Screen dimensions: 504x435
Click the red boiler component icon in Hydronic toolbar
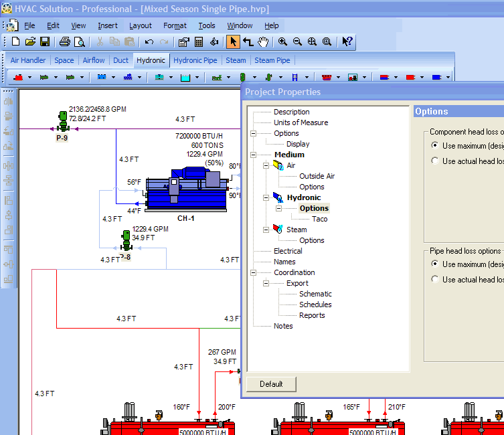tap(18, 77)
